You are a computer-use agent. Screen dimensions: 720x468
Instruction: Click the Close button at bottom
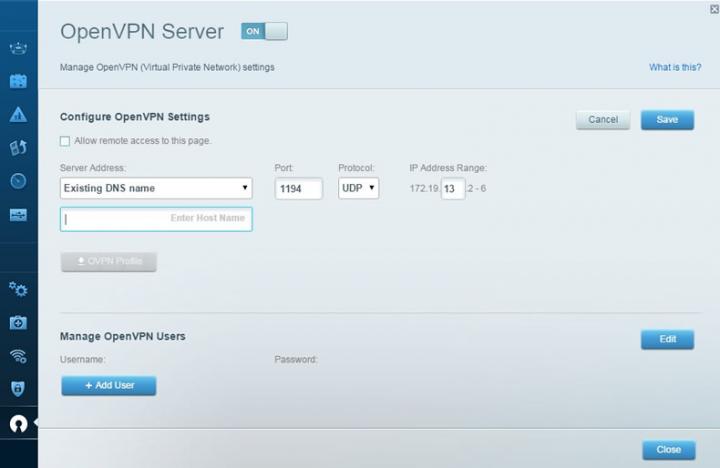click(669, 450)
